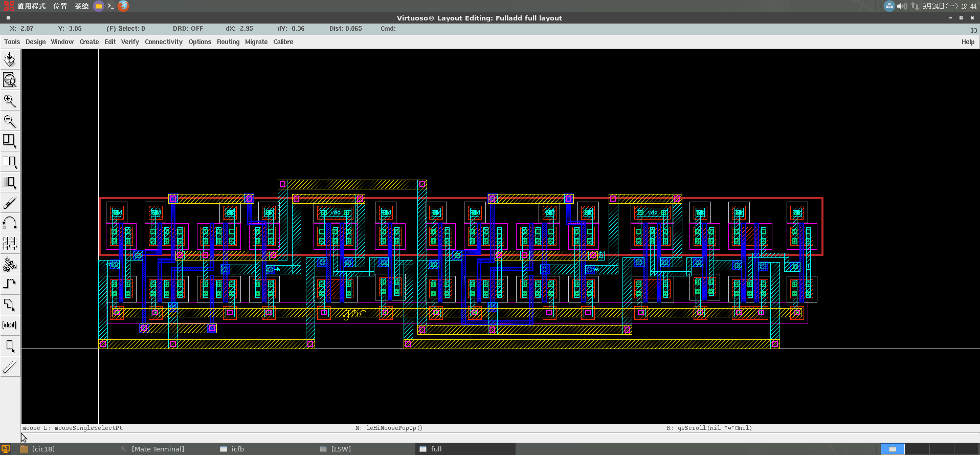Choose the Copy tool icon

tap(10, 162)
